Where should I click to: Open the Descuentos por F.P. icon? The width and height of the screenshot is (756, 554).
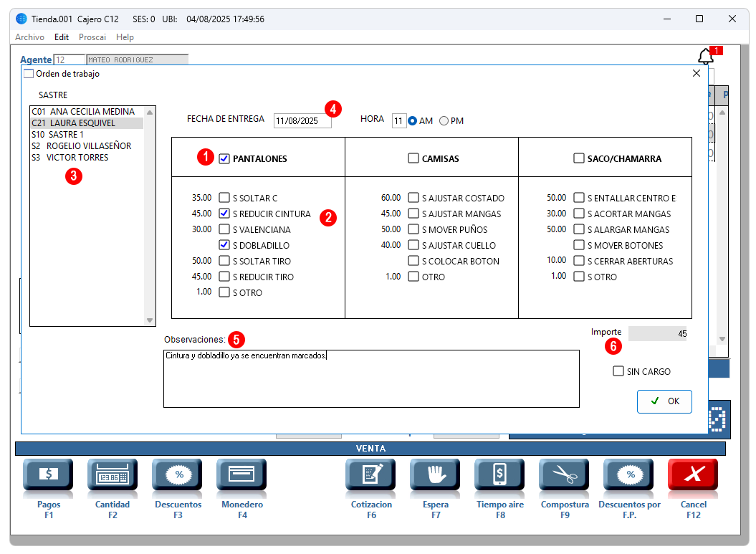(x=628, y=475)
